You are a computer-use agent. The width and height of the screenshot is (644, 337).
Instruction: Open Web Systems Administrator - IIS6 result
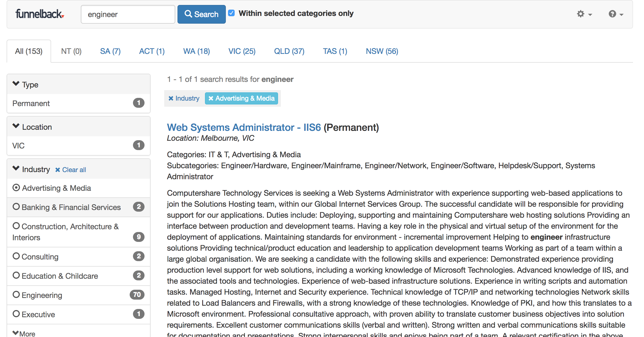(244, 128)
